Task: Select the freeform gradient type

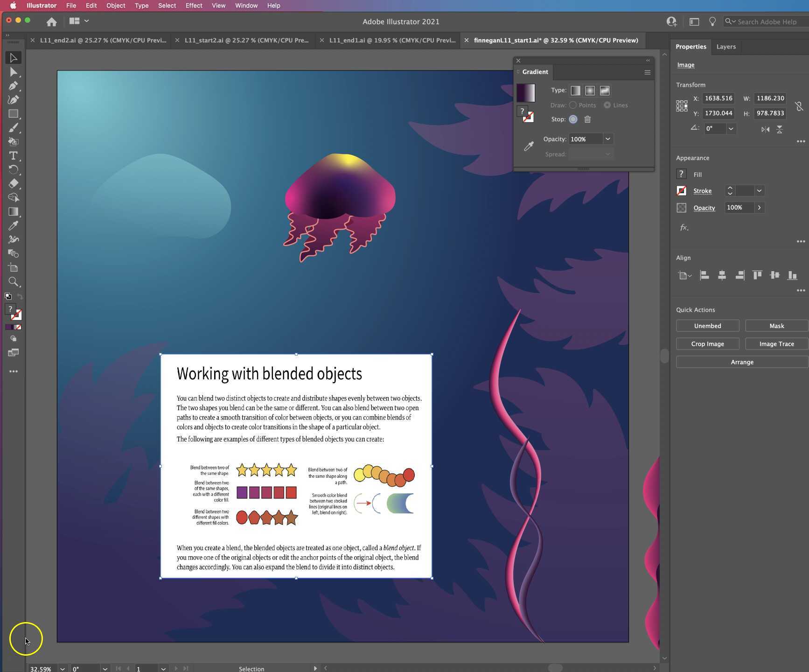Action: tap(605, 90)
